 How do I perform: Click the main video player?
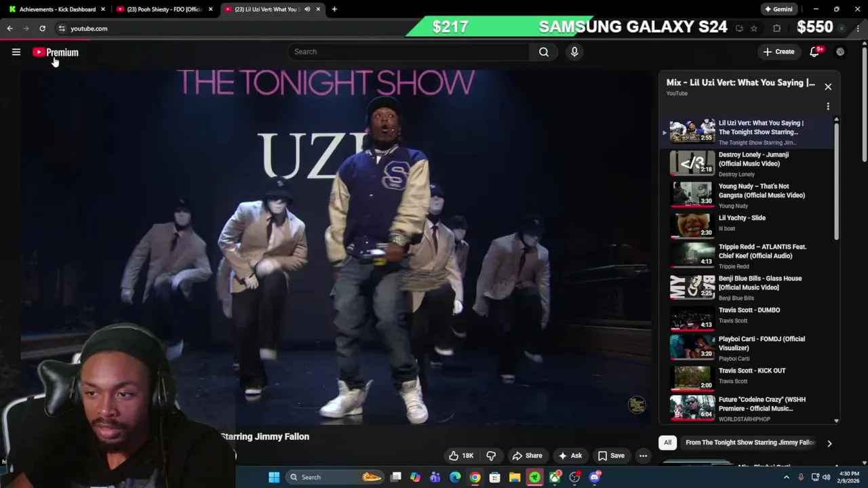tap(336, 247)
